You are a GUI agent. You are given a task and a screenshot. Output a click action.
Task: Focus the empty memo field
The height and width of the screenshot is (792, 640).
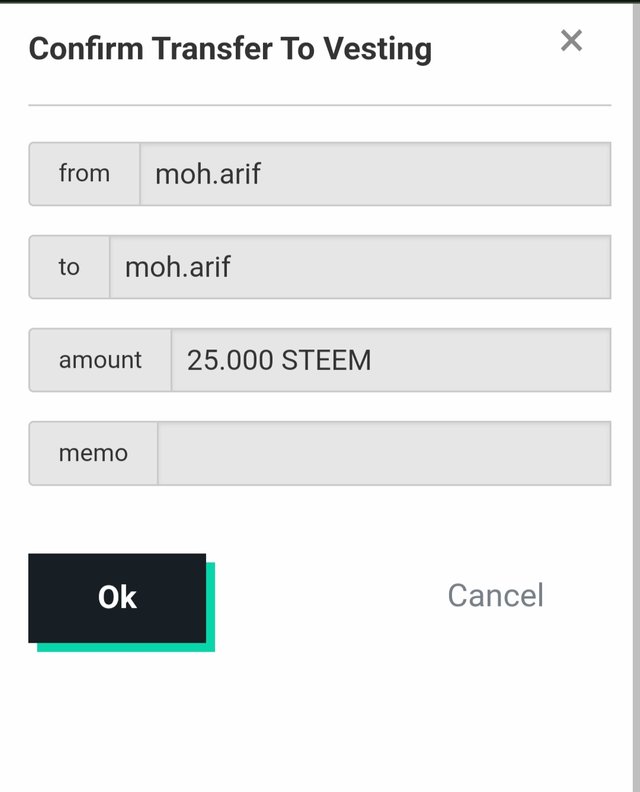click(x=384, y=453)
